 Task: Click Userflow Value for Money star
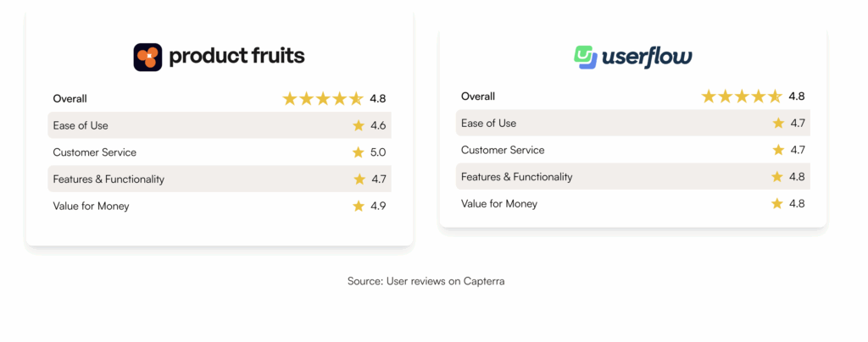point(778,203)
